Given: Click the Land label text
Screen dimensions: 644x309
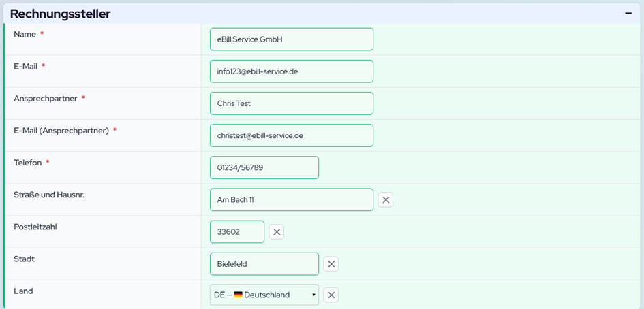Looking at the screenshot, I should point(23,291).
